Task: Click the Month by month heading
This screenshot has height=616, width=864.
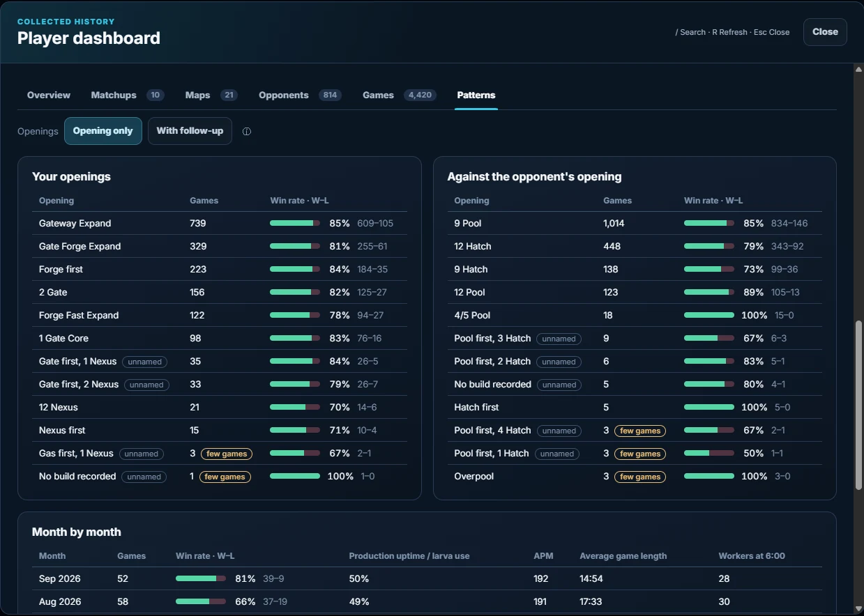Action: pyautogui.click(x=77, y=532)
